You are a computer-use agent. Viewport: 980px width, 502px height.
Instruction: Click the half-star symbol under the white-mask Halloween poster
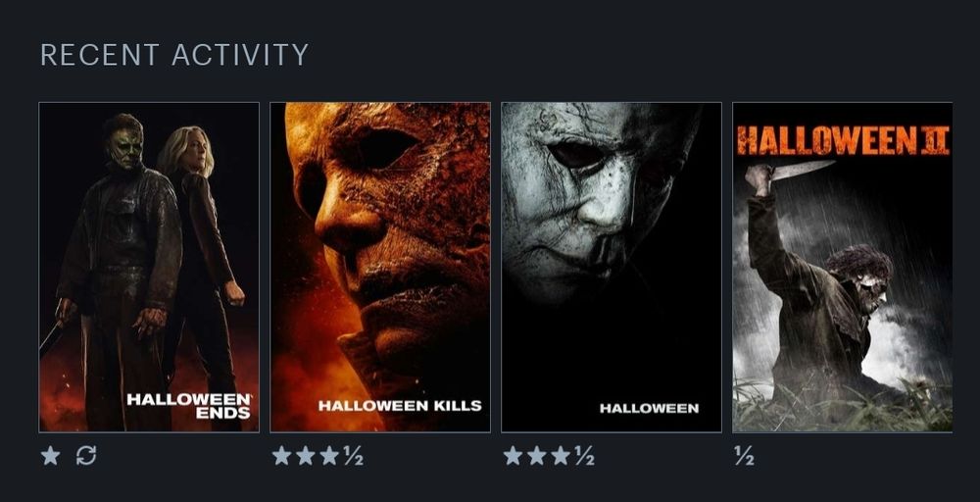click(x=584, y=456)
